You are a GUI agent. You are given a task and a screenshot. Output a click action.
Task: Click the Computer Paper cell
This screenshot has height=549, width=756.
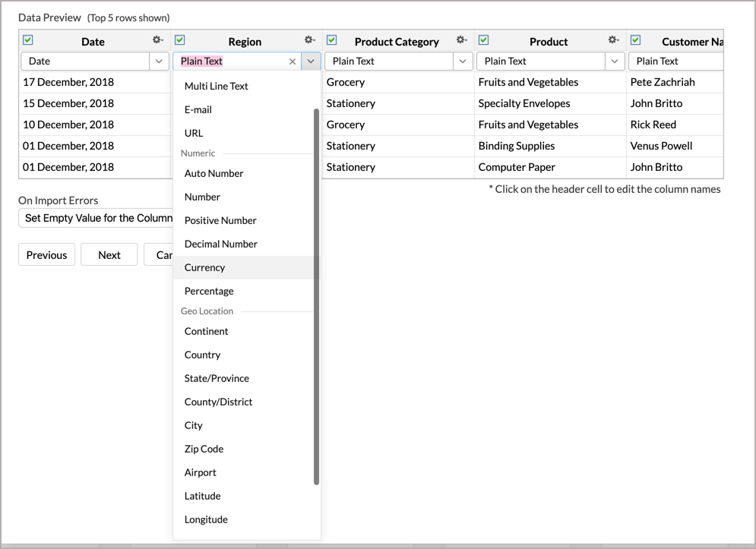(x=550, y=167)
